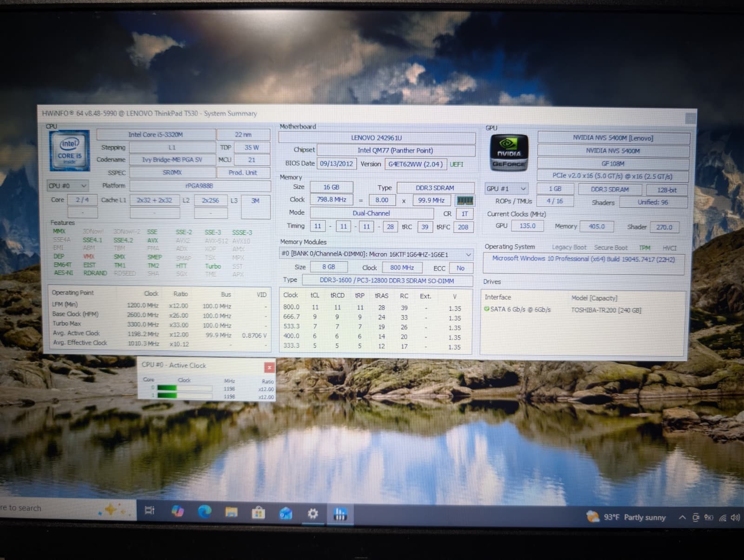Click the search highlights sparkle icon
Screen dimensions: 744x560
[x=111, y=509]
